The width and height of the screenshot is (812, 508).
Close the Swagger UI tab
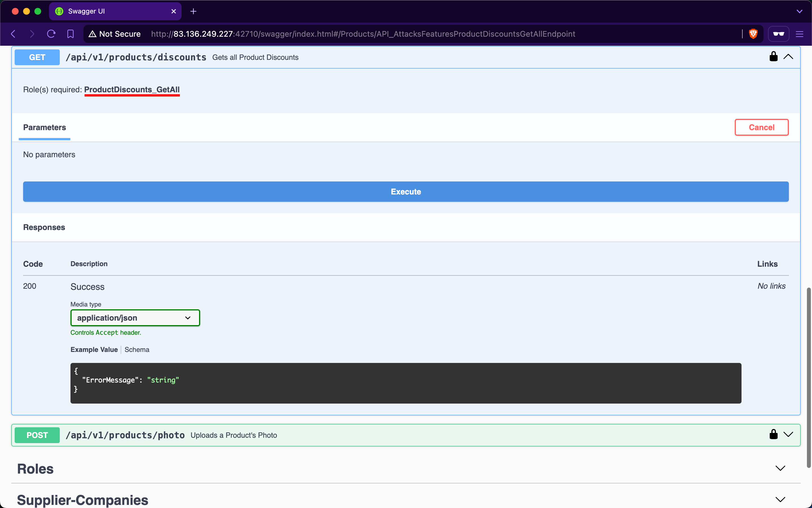point(173,11)
